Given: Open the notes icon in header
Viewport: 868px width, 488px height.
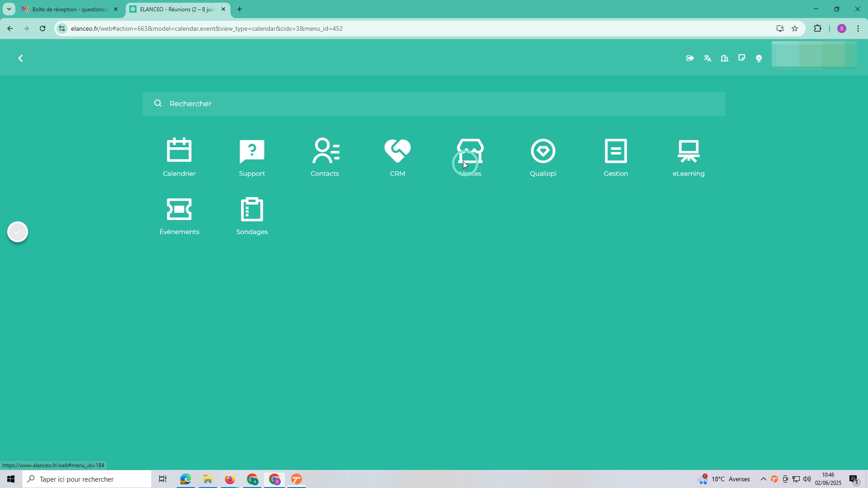Looking at the screenshot, I should [x=742, y=58].
